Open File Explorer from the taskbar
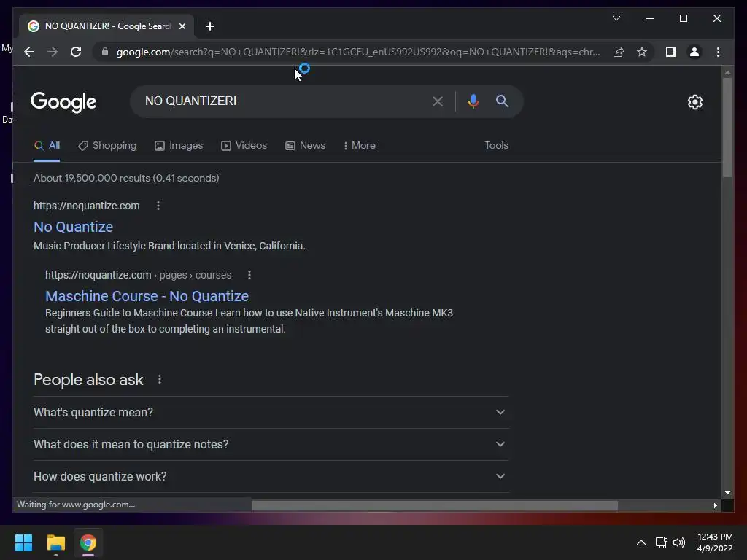 pyautogui.click(x=55, y=542)
